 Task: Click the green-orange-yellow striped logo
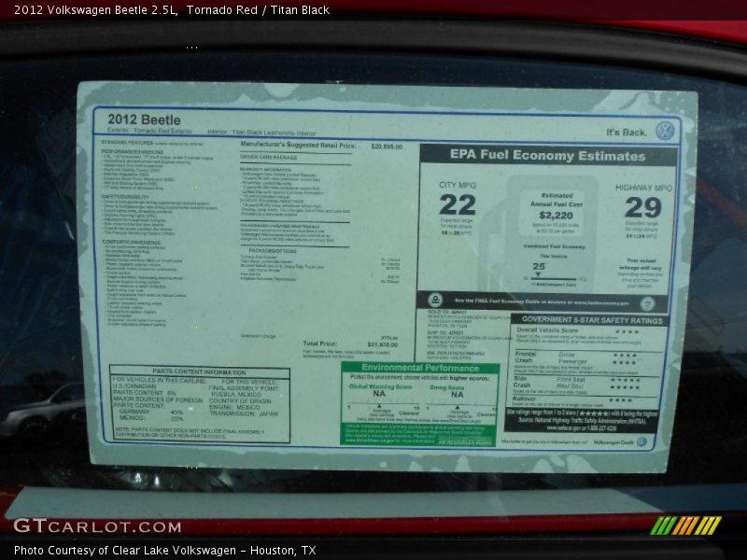pyautogui.click(x=685, y=525)
